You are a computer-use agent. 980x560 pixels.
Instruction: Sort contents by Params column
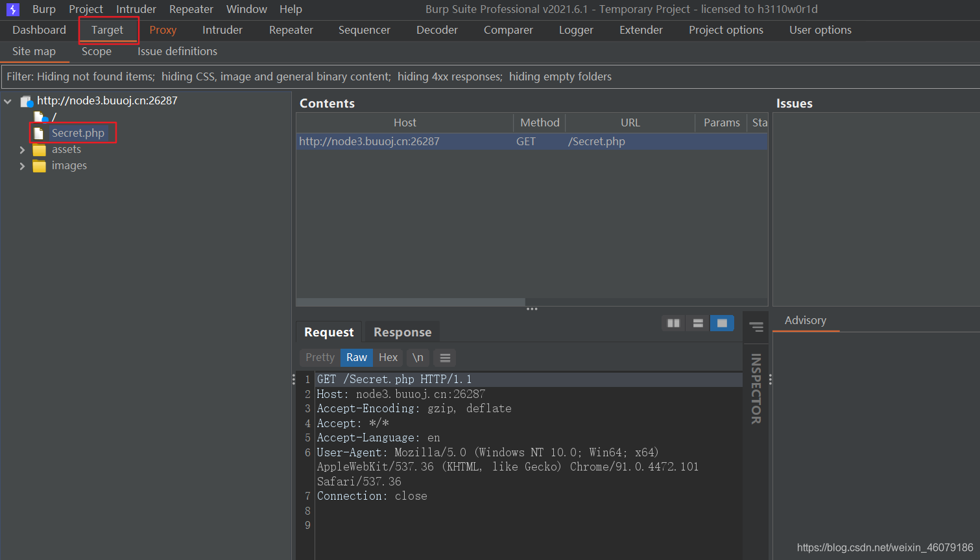[721, 122]
